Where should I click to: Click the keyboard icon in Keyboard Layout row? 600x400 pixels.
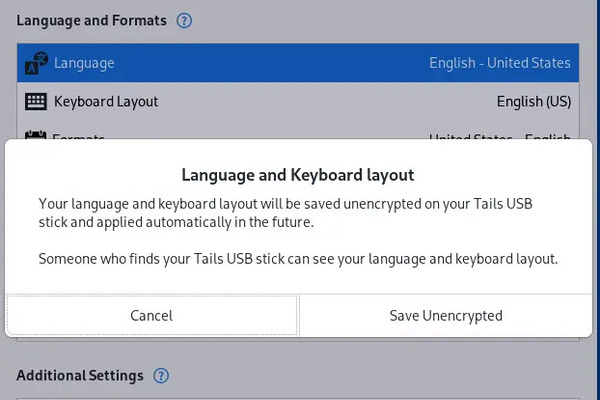[36, 101]
